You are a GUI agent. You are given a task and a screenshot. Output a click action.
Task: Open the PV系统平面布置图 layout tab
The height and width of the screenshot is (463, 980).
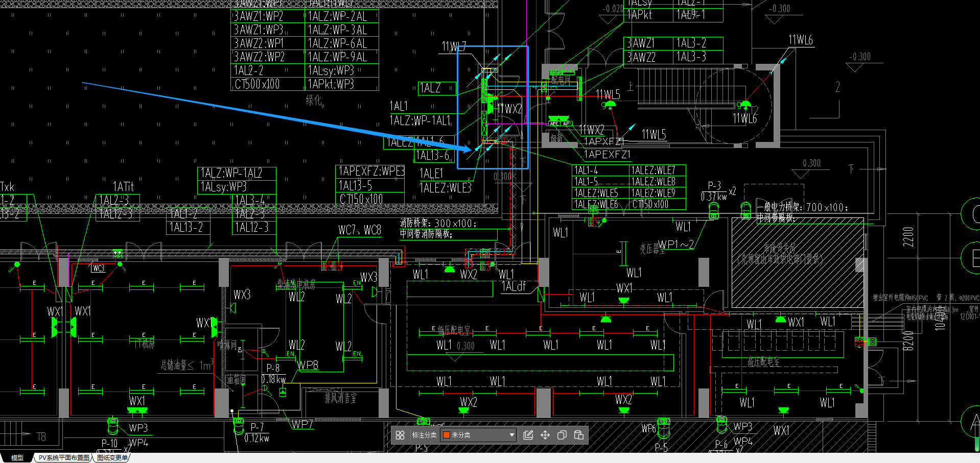(64, 458)
